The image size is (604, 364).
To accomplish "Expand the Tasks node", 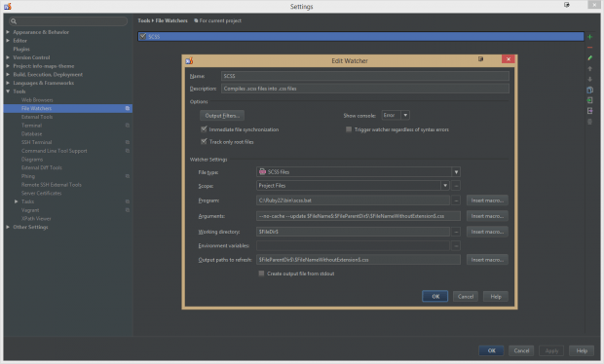I will pos(17,201).
